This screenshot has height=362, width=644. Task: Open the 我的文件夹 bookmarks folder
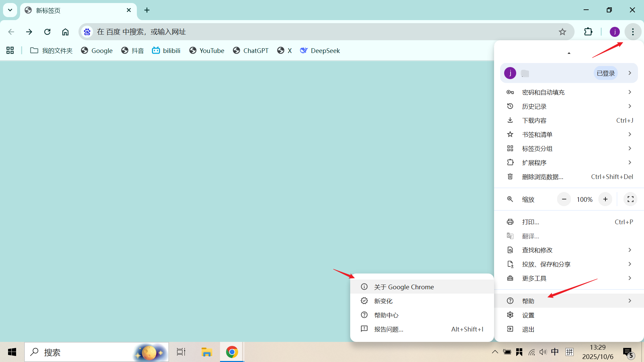pyautogui.click(x=51, y=51)
